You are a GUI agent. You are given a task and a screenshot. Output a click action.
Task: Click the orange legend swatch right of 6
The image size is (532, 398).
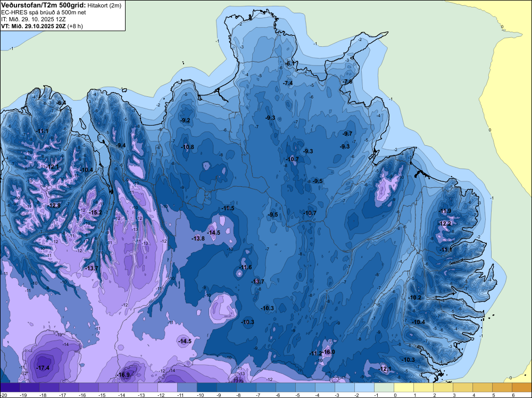pyautogui.click(x=521, y=387)
